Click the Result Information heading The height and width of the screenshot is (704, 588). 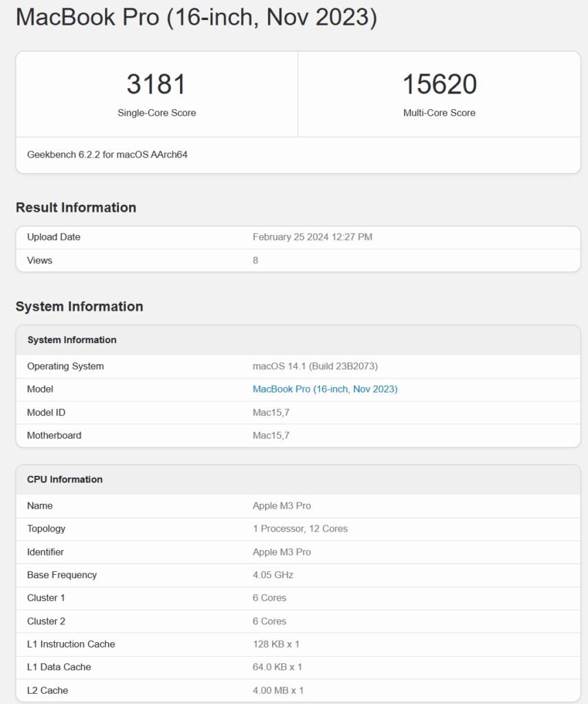(x=77, y=207)
